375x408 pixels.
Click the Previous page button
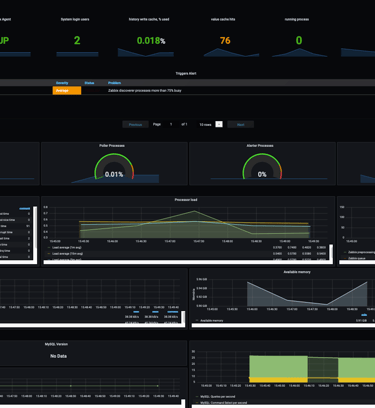[135, 125]
